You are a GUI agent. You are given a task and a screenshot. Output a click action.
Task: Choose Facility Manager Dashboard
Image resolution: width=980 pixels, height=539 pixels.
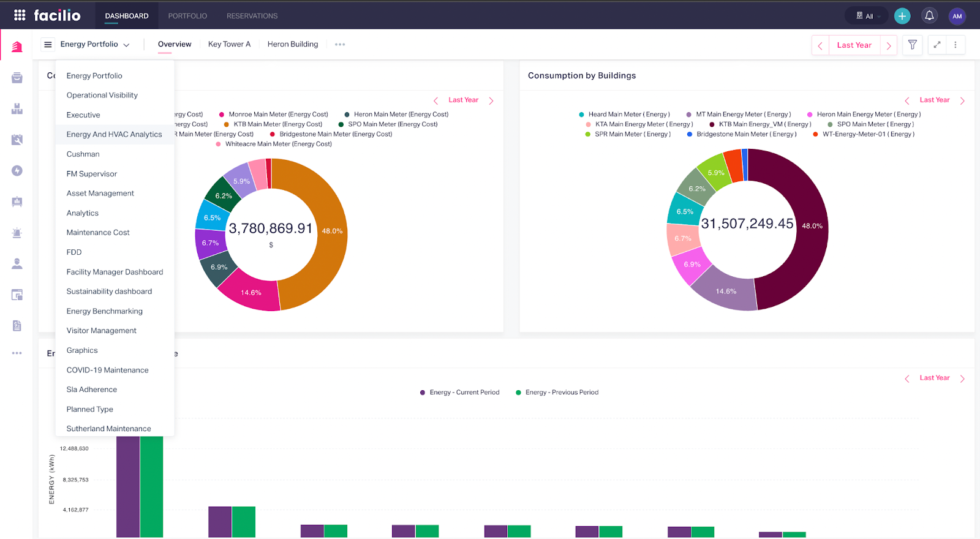pyautogui.click(x=115, y=271)
